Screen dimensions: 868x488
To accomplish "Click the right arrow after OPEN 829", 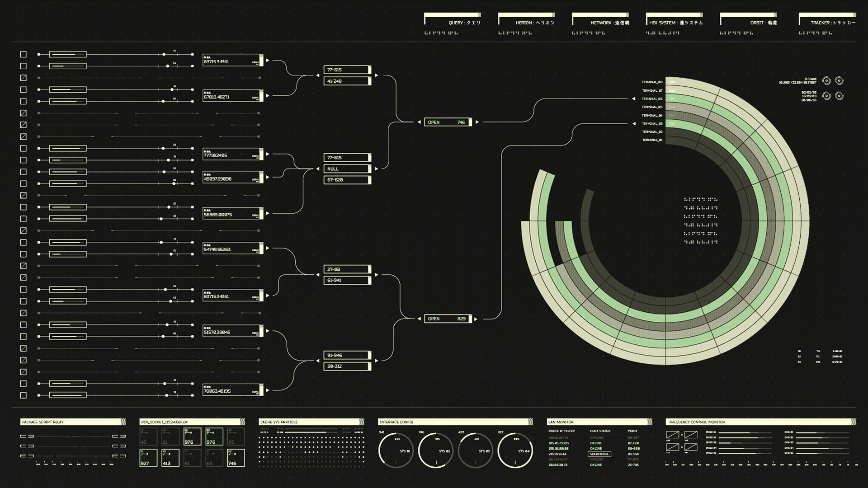I will click(476, 319).
